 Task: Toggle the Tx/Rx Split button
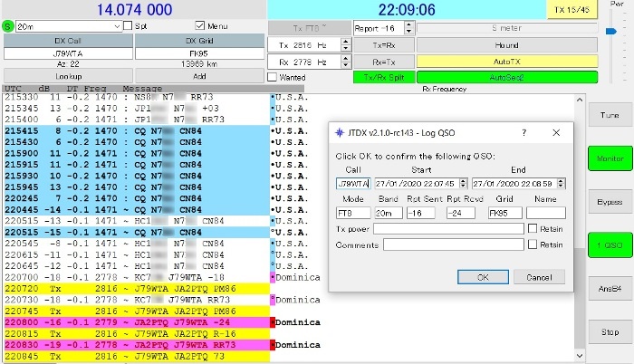pyautogui.click(x=384, y=77)
